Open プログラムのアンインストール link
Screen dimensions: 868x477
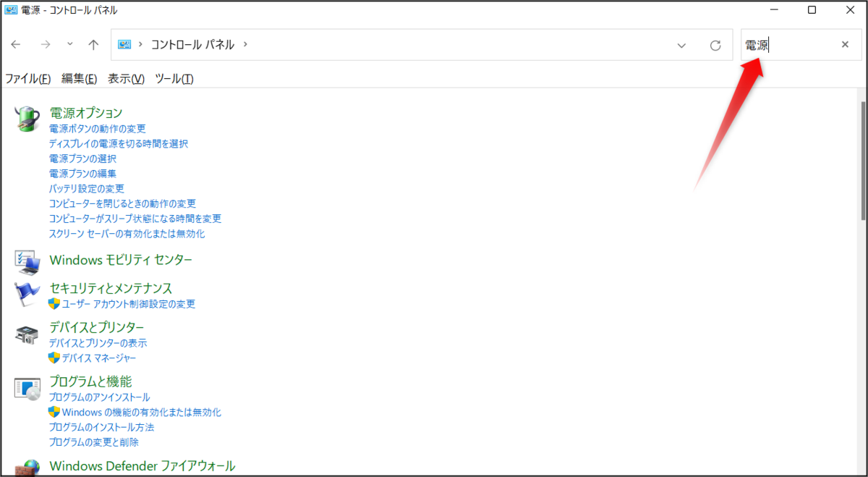click(99, 397)
